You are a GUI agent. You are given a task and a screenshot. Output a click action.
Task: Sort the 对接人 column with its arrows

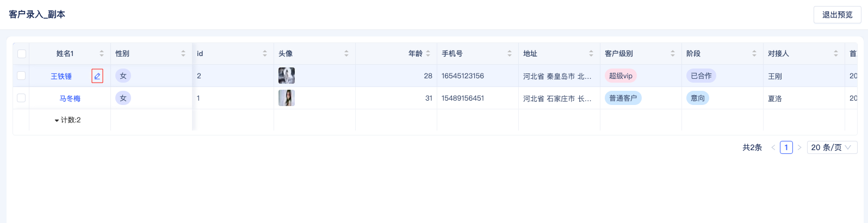pyautogui.click(x=836, y=53)
